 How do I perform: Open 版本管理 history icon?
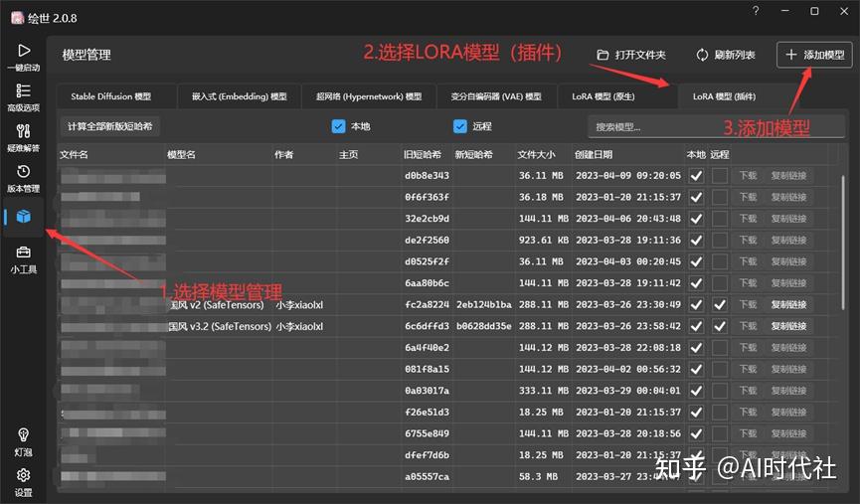point(23,172)
